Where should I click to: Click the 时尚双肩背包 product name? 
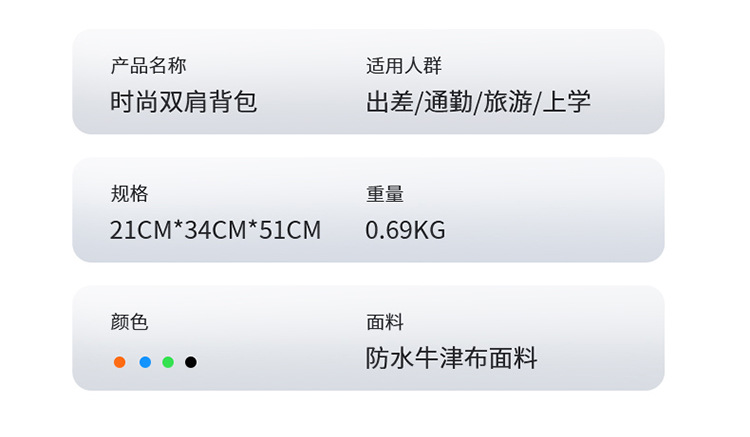tap(184, 102)
